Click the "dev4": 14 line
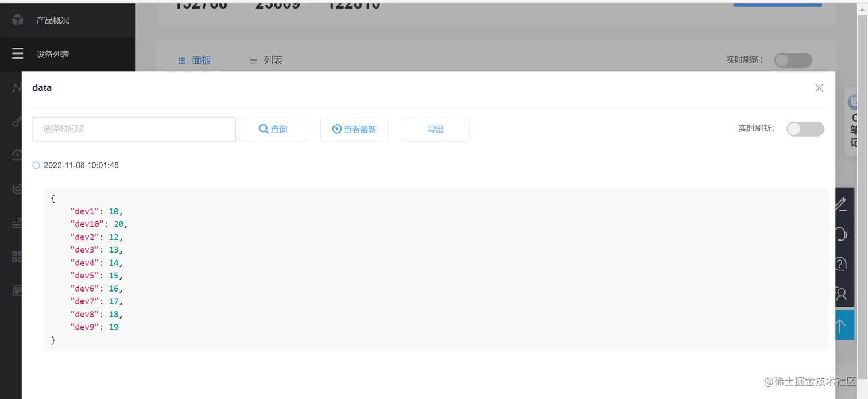The width and height of the screenshot is (868, 399). (x=96, y=263)
